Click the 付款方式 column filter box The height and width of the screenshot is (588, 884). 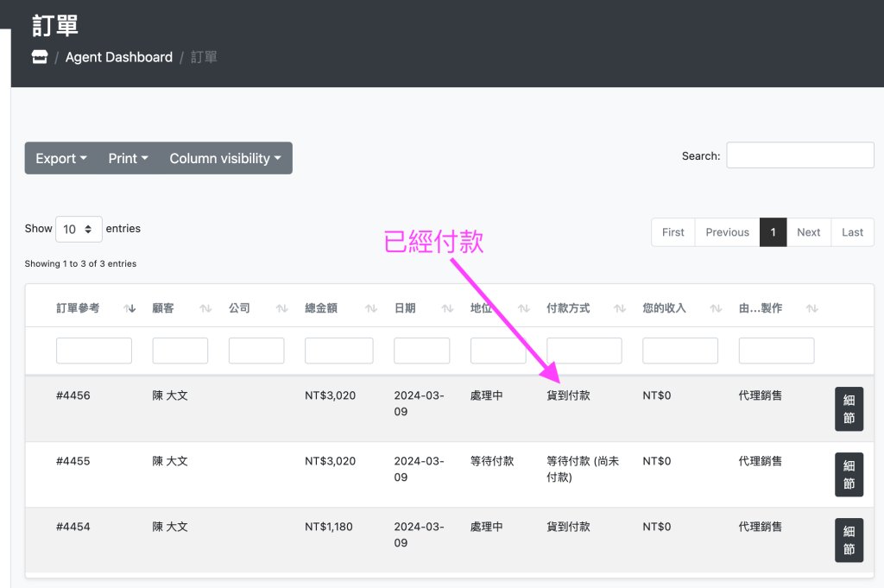point(584,351)
